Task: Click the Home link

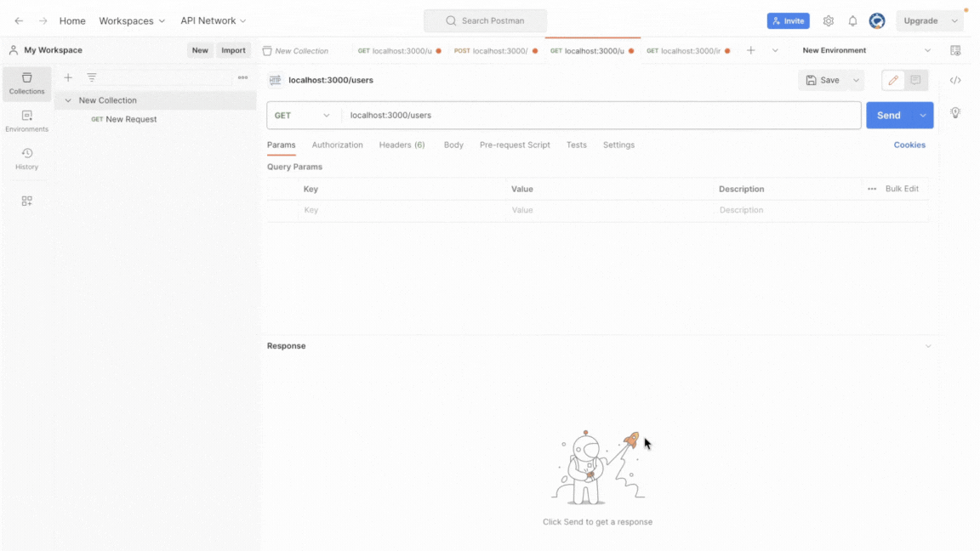Action: (x=72, y=20)
